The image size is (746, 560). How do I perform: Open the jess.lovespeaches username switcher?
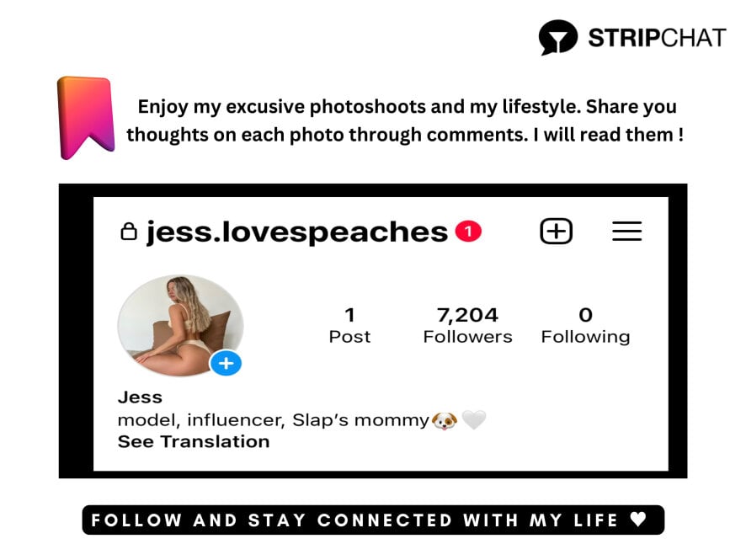pos(297,232)
